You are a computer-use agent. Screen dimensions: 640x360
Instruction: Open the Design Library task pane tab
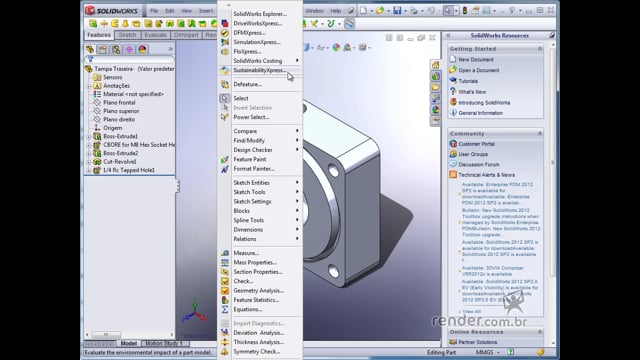tap(436, 76)
